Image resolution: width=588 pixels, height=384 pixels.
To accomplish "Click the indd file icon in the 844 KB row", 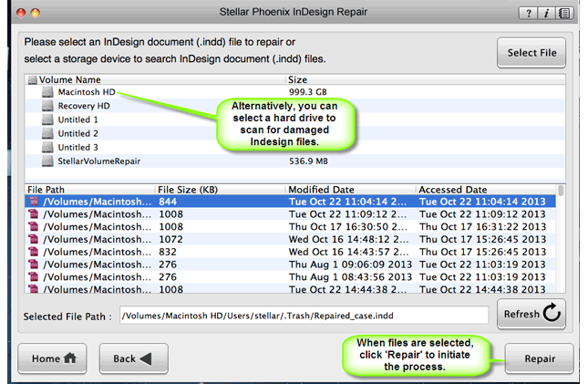I will (34, 202).
